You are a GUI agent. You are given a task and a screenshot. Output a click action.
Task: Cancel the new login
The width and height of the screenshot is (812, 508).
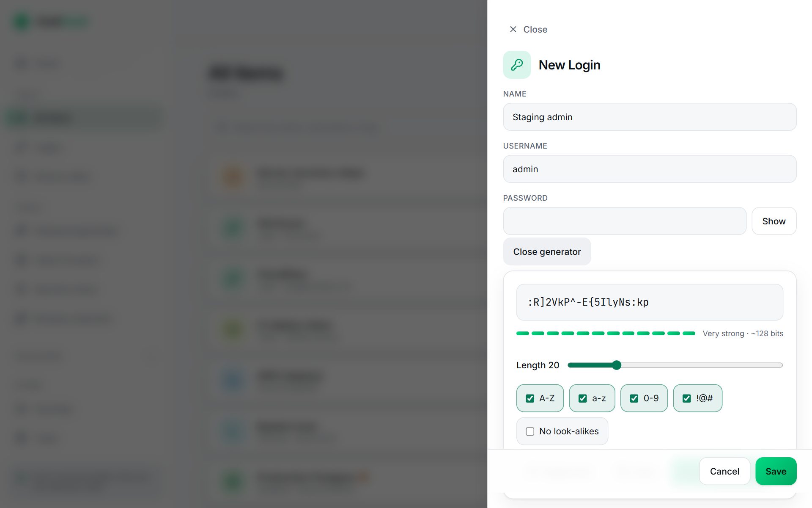click(x=724, y=471)
